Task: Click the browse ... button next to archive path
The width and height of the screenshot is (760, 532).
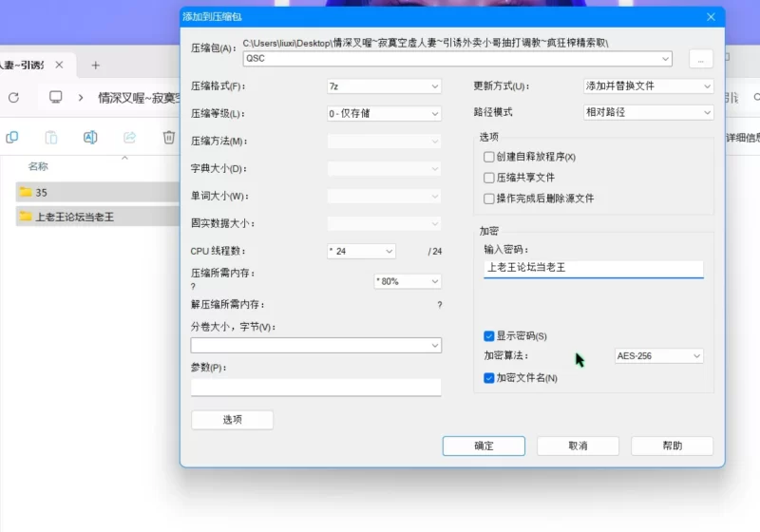Action: pos(701,59)
